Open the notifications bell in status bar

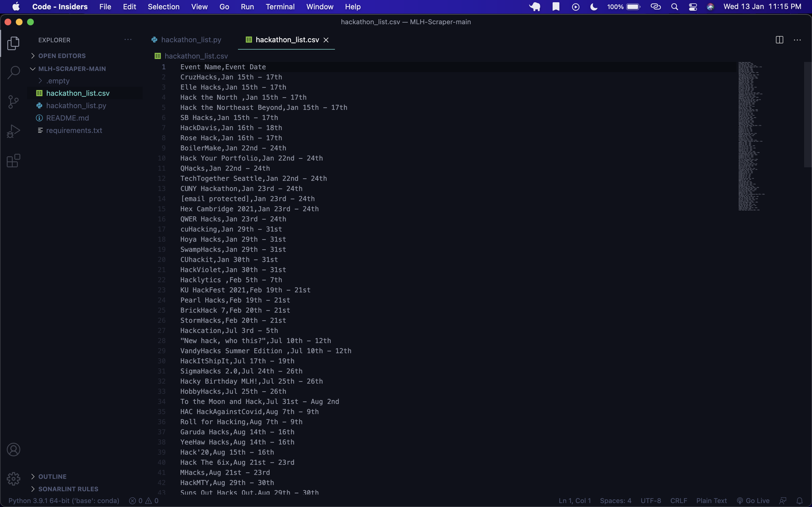[800, 501]
